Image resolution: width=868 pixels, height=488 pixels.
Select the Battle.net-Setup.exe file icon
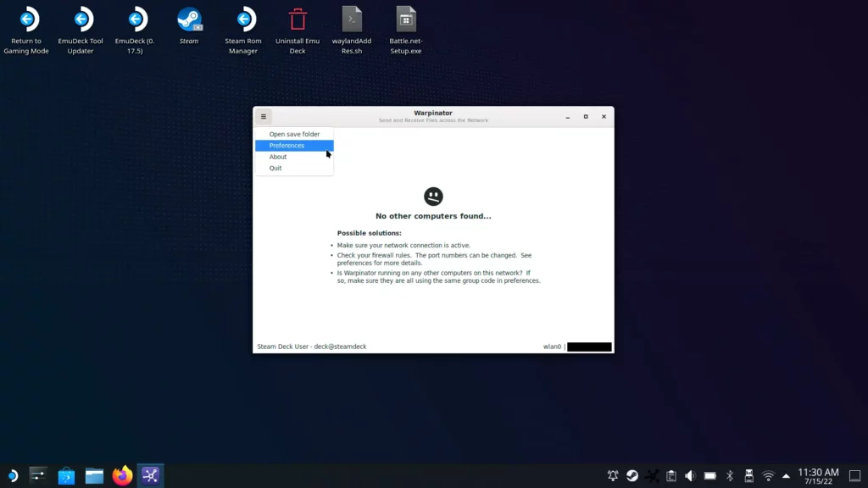pos(406,30)
